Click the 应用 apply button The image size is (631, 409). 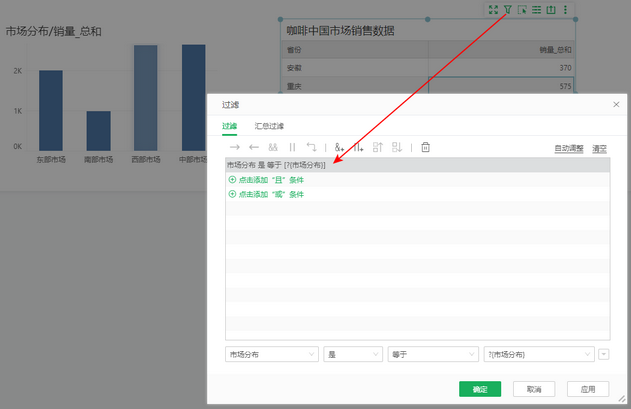coord(587,389)
